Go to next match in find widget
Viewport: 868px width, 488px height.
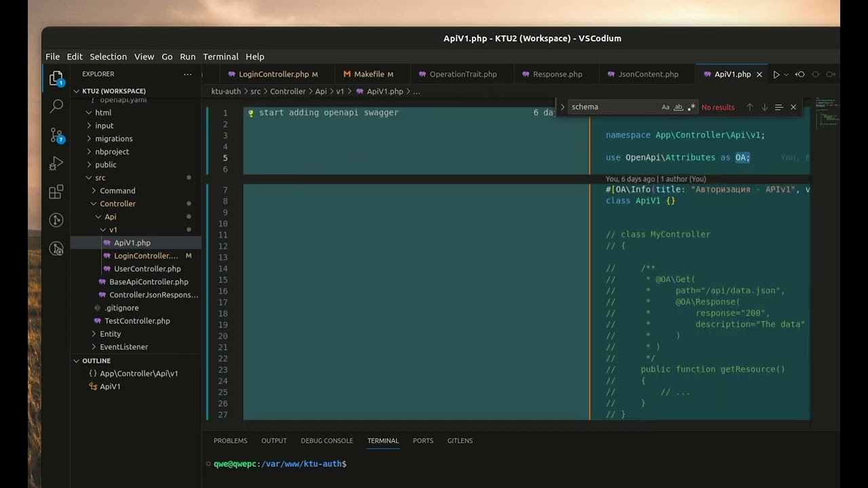coord(764,107)
